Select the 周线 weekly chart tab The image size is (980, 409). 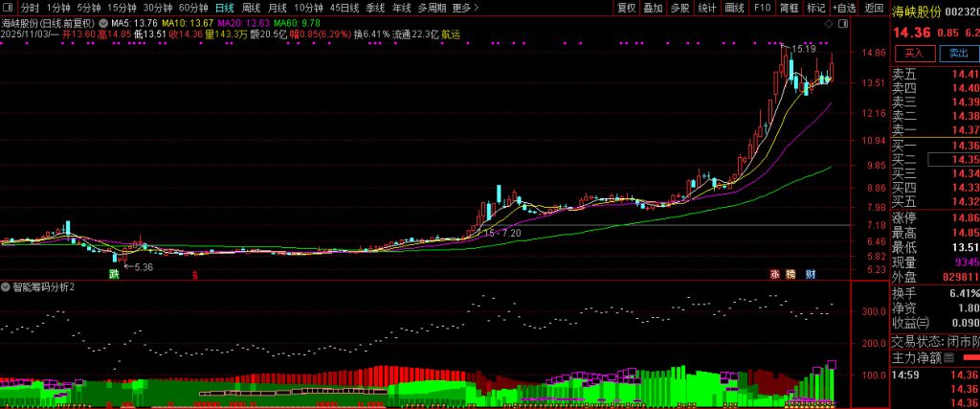251,8
